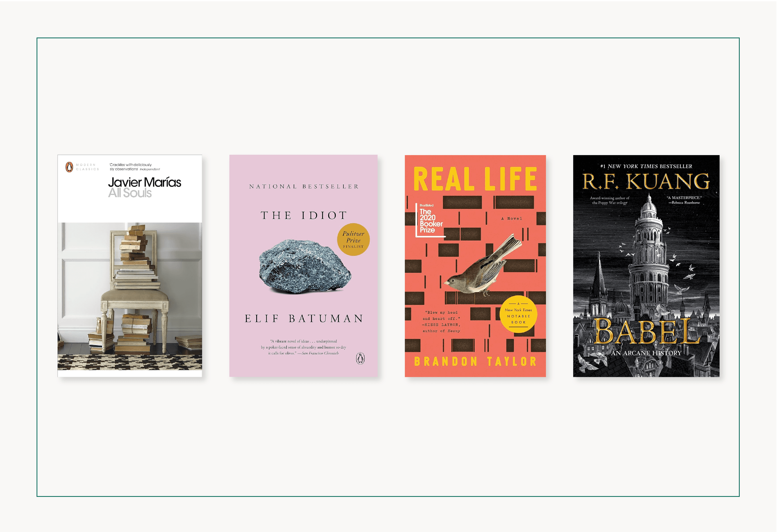
Task: Select The Idiot book cover
Action: pos(303,266)
